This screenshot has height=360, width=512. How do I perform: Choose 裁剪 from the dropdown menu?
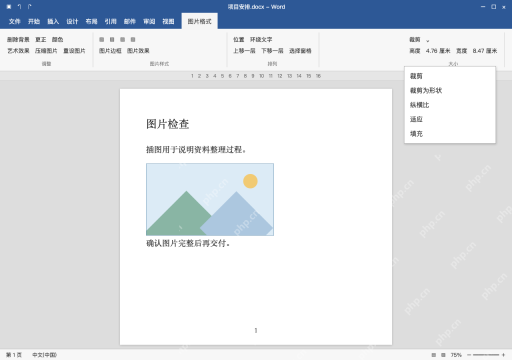click(450, 76)
